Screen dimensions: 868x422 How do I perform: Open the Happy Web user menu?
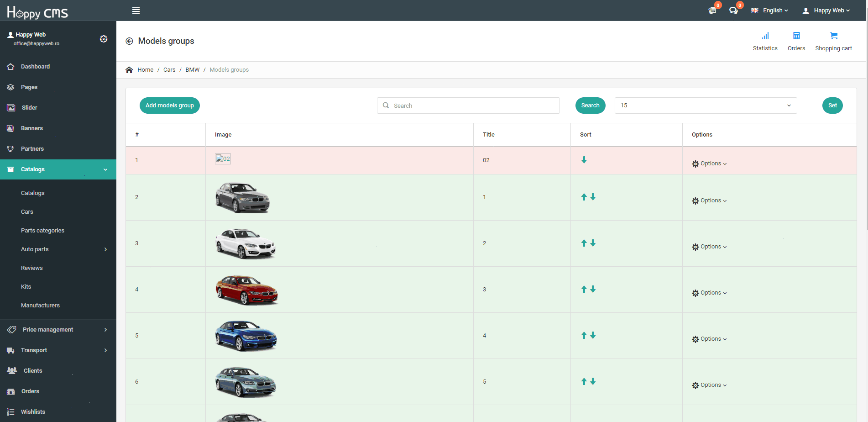(826, 11)
